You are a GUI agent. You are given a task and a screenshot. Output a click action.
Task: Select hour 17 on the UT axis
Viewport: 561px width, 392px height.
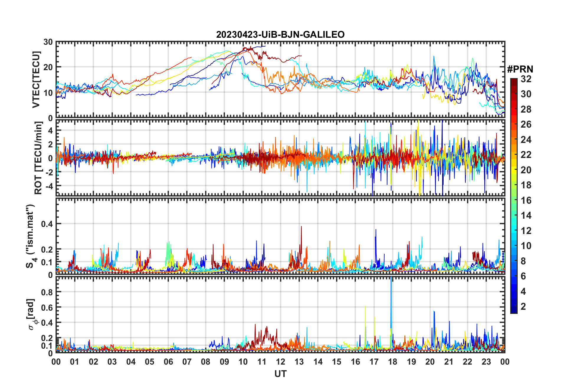pyautogui.click(x=374, y=362)
